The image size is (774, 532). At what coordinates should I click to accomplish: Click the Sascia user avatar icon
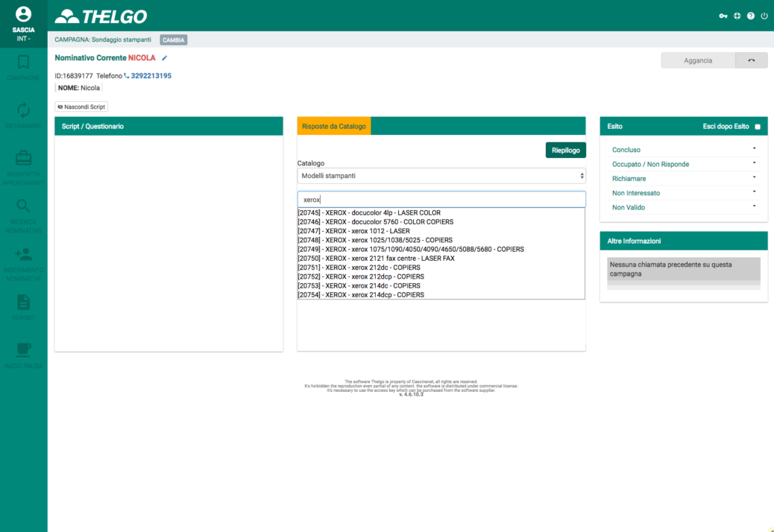tap(23, 14)
